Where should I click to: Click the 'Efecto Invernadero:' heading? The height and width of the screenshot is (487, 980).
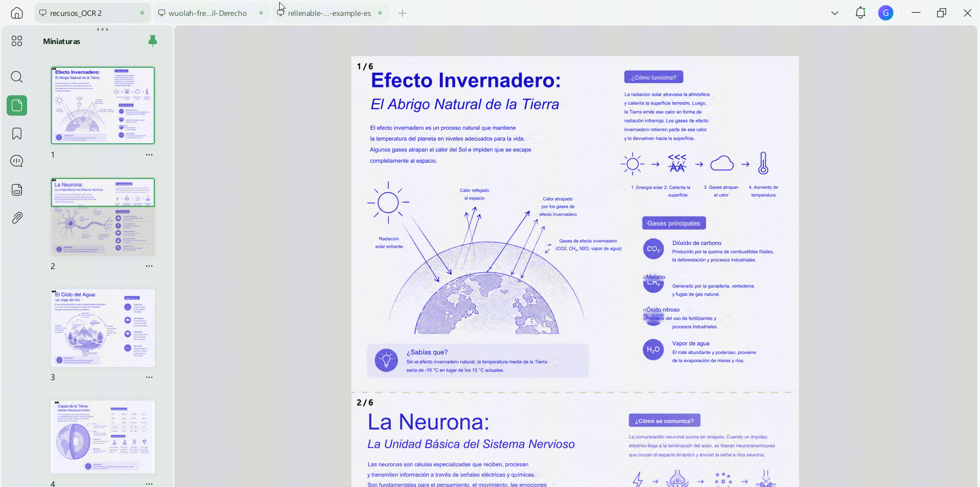[x=465, y=80]
